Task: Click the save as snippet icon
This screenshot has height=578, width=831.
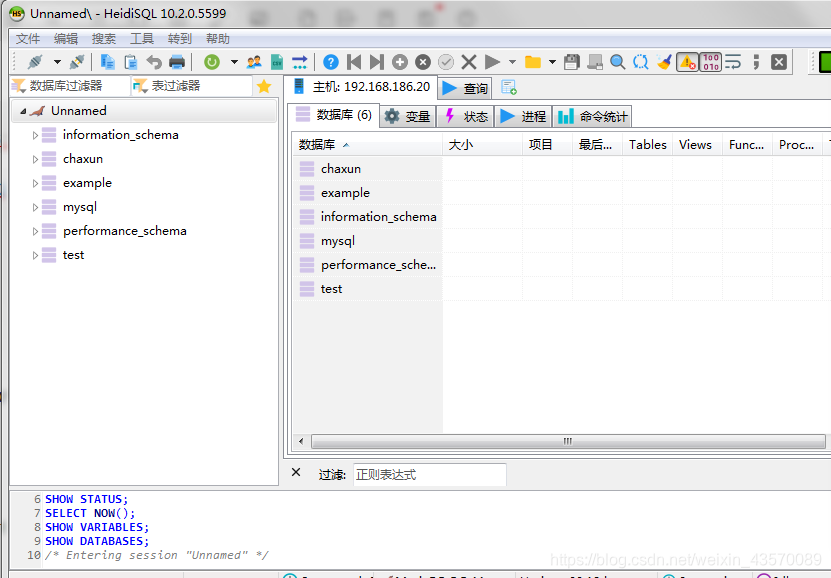Action: (595, 62)
